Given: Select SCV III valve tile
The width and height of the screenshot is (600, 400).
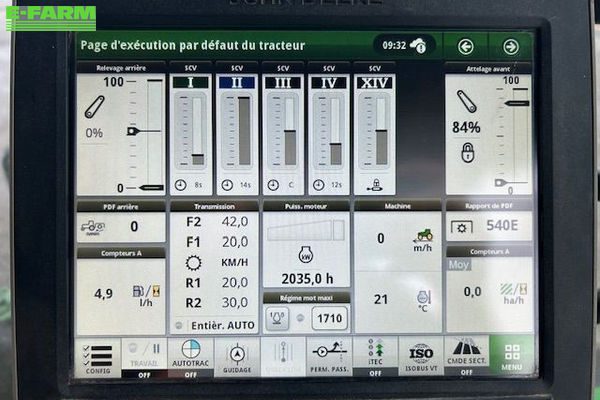Looking at the screenshot, I should tap(283, 129).
